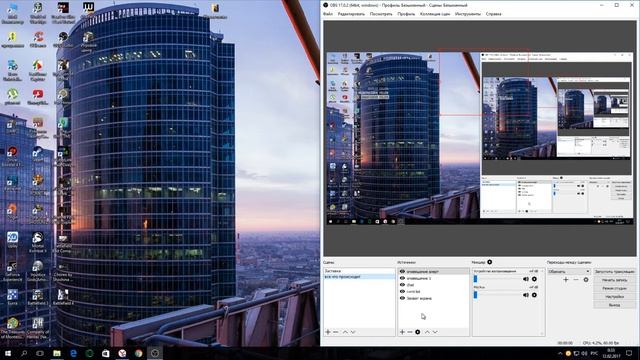
Task: Move the selected source up
Action: coord(427,332)
